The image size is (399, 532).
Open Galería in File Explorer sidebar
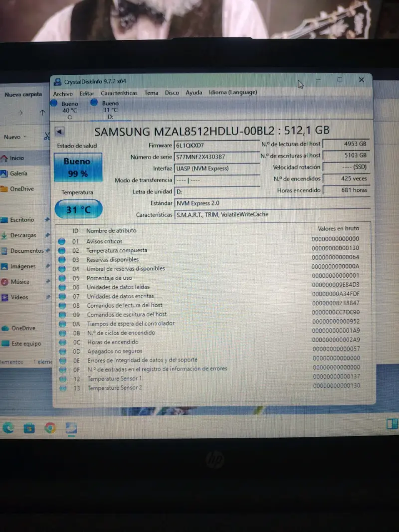[x=18, y=174]
